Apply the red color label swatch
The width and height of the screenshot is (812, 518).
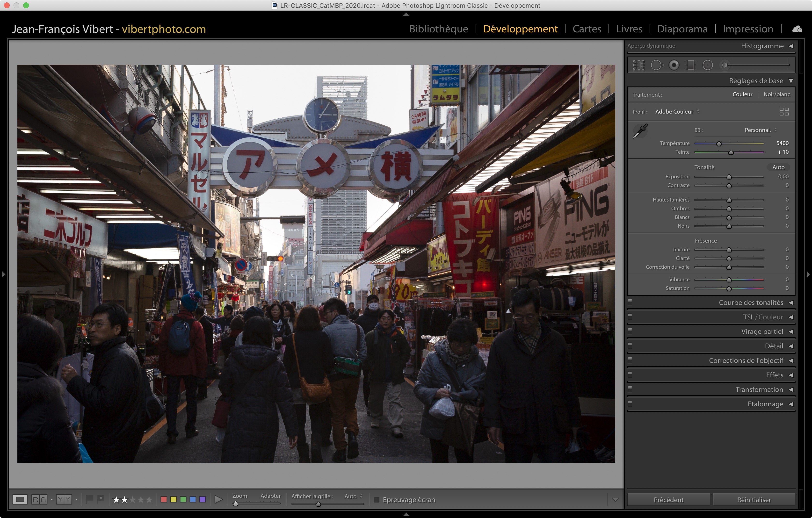(x=164, y=499)
